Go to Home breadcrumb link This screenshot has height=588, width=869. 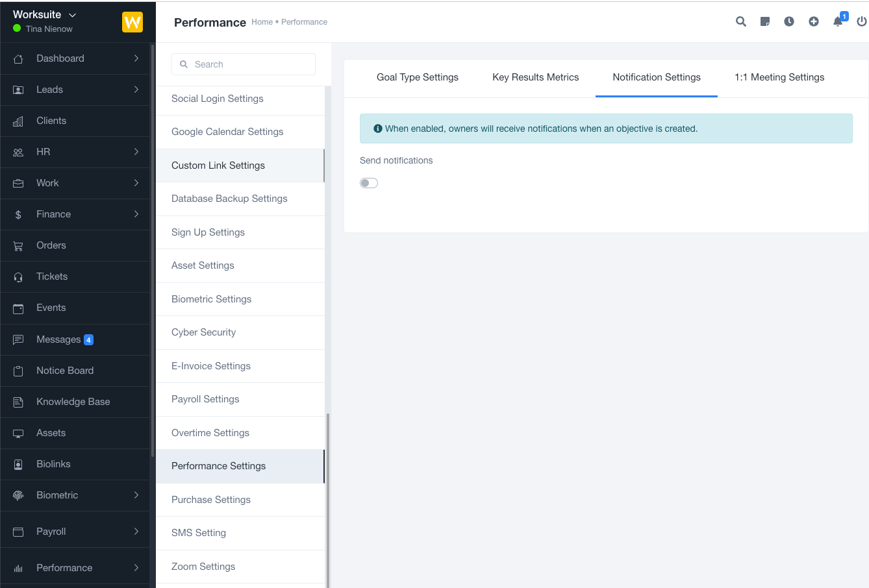[262, 22]
